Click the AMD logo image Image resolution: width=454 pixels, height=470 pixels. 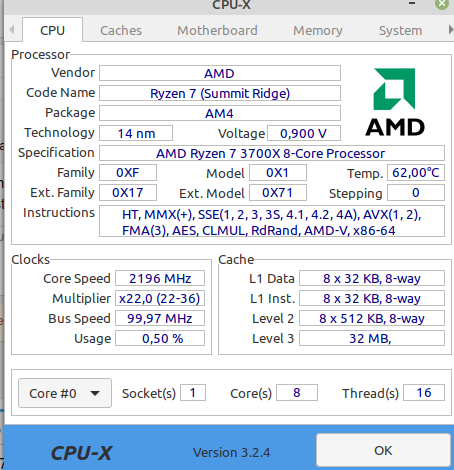(395, 102)
